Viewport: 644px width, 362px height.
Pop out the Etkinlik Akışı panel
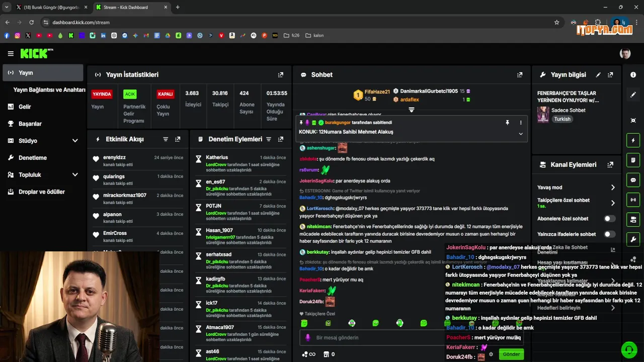[178, 139]
